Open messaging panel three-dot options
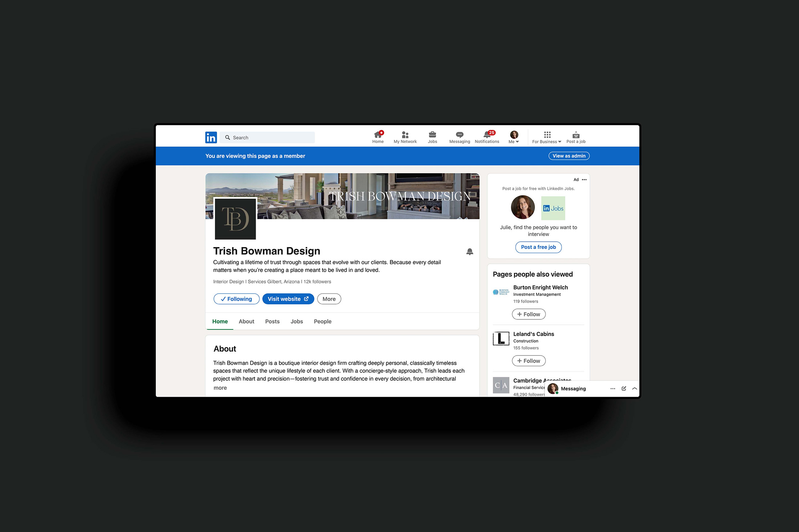The height and width of the screenshot is (532, 799). [x=613, y=389]
